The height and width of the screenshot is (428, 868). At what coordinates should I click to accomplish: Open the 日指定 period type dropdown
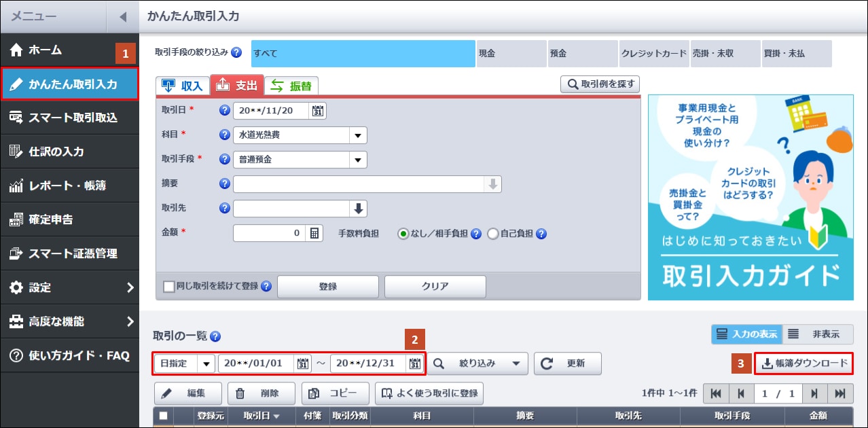tap(206, 363)
